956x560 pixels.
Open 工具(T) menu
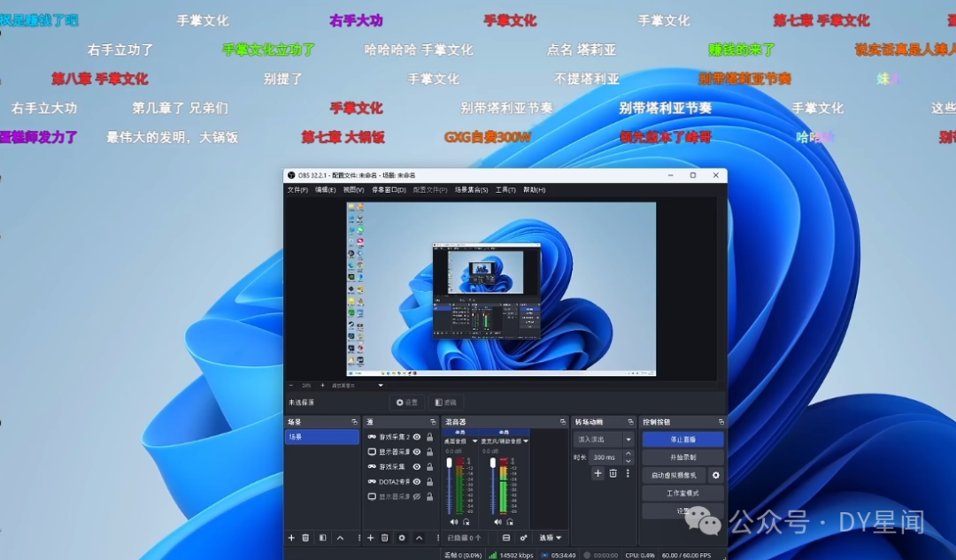505,190
